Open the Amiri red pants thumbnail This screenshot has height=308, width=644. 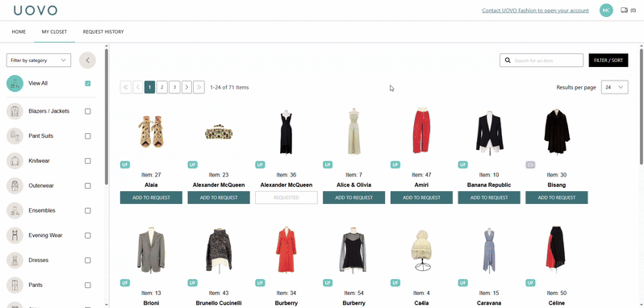421,131
